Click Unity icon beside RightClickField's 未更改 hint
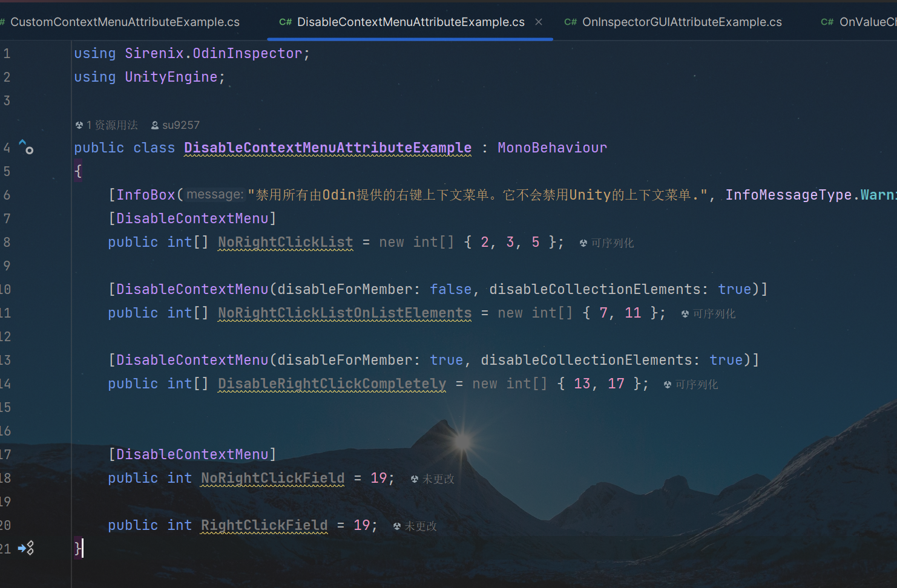897x588 pixels. coord(397,526)
